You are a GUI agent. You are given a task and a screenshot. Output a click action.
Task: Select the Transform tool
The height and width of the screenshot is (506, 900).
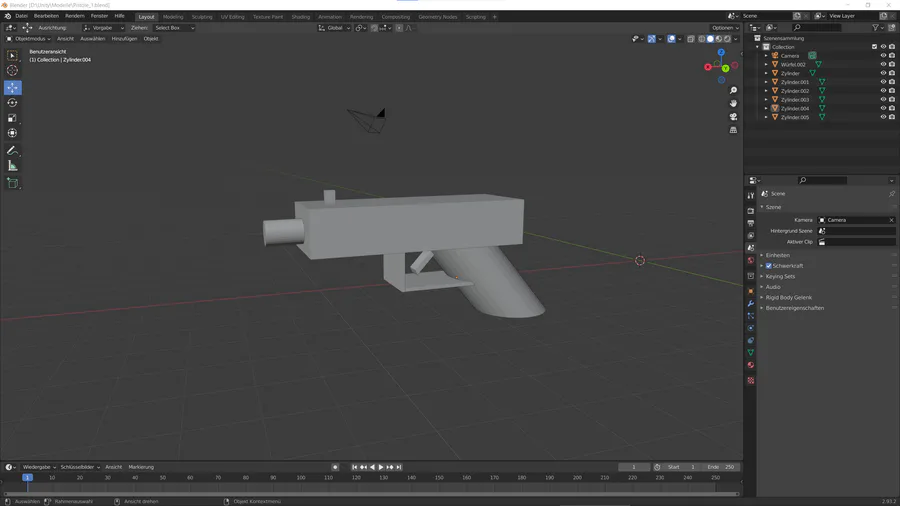click(12, 133)
